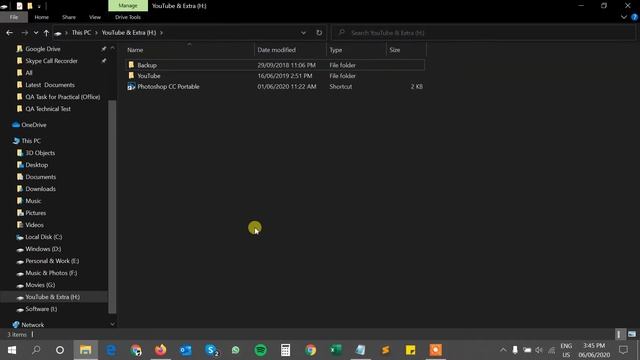
Task: Switch to the Share ribbon tab
Action: tap(69, 17)
